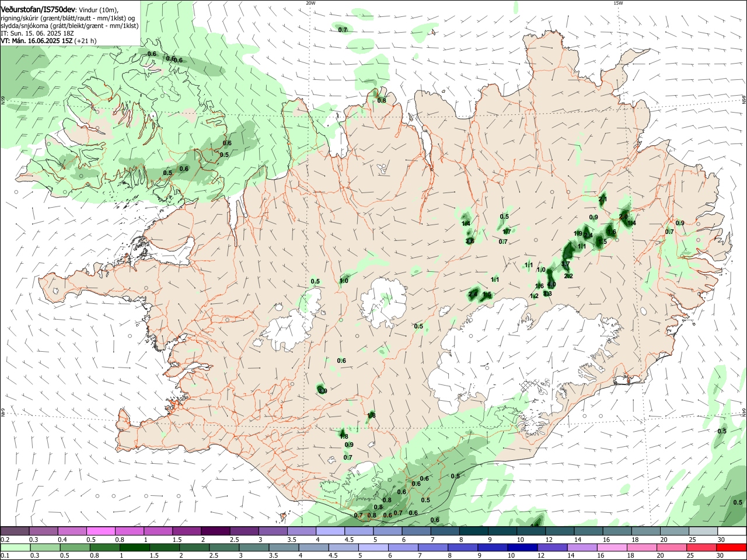The width and height of the screenshot is (747, 560).
Task: Select the pink snow swatch between 0.5 and 0.8
Action: point(100,531)
